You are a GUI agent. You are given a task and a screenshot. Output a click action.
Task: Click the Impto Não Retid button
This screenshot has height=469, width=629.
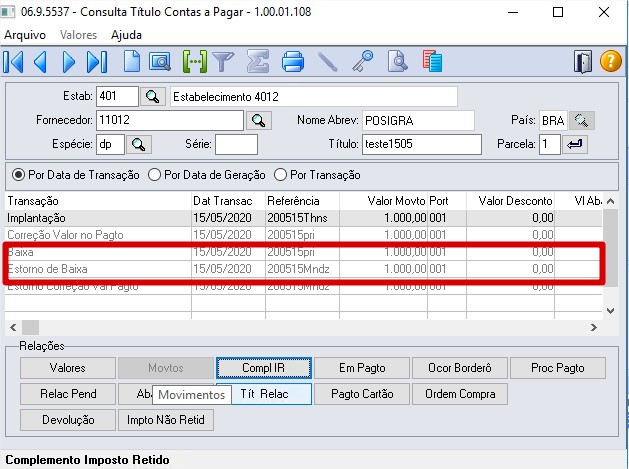point(166,420)
